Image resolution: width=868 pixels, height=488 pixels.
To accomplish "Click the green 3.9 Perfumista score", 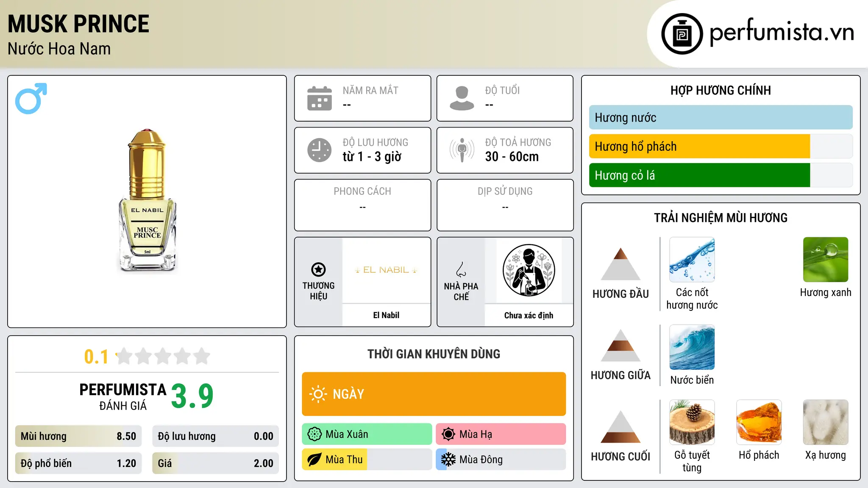I will pyautogui.click(x=192, y=396).
